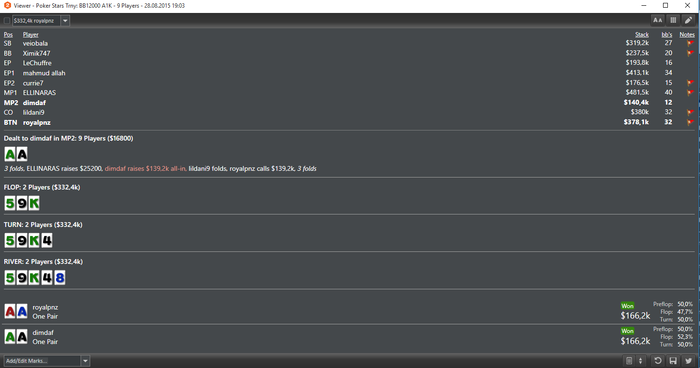The height and width of the screenshot is (368, 700).
Task: Save the hand with the floppy disk icon
Action: point(673,361)
